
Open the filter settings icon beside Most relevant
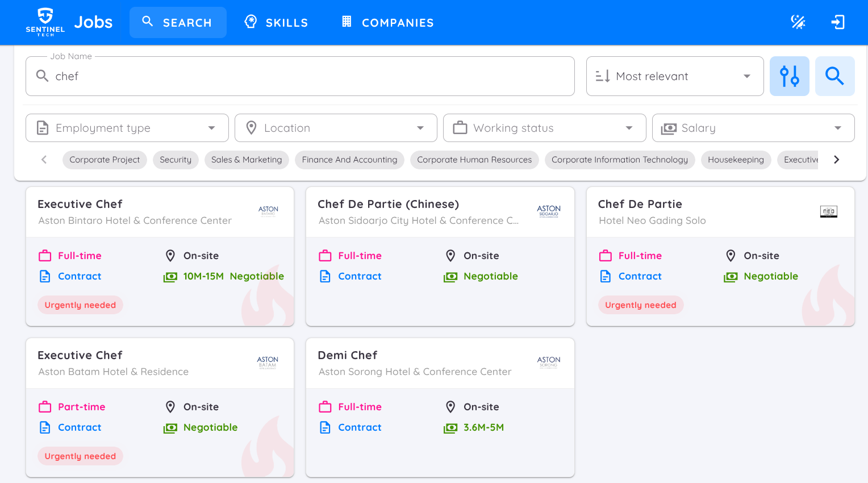[789, 76]
